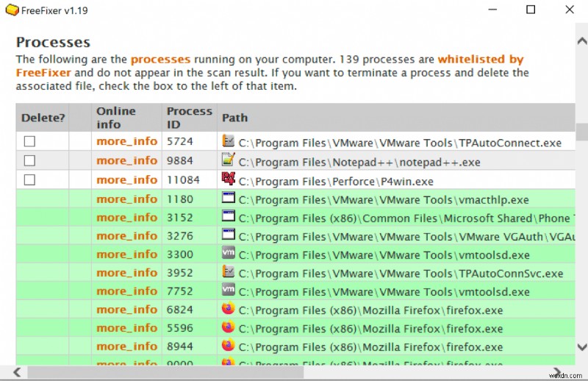
Task: Open more_info for process 5724
Action: 126,141
